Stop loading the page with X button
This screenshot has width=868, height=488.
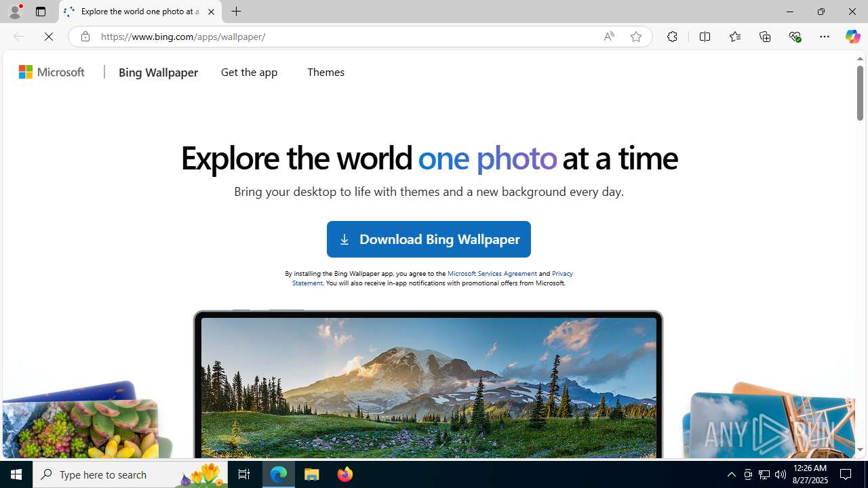pyautogui.click(x=49, y=37)
